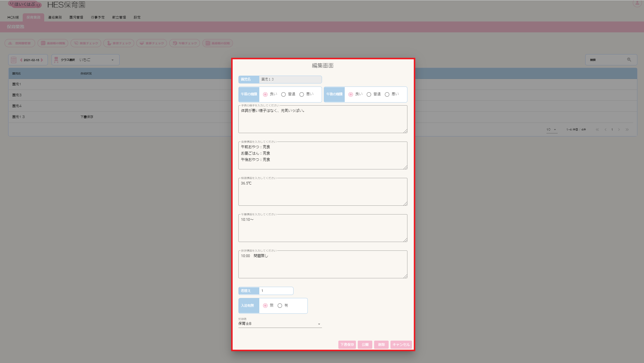This screenshot has width=644, height=363.
Task: Click the excretion text area with 問題無し
Action: click(x=323, y=264)
